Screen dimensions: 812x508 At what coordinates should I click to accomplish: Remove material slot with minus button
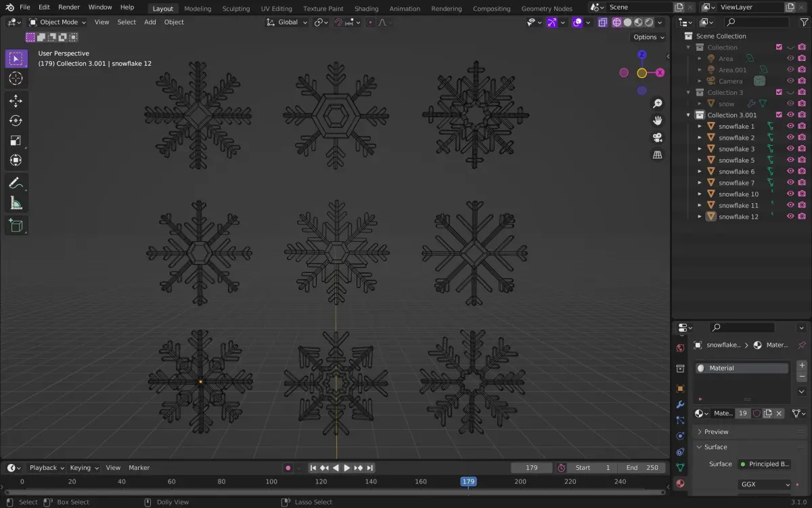tap(802, 377)
